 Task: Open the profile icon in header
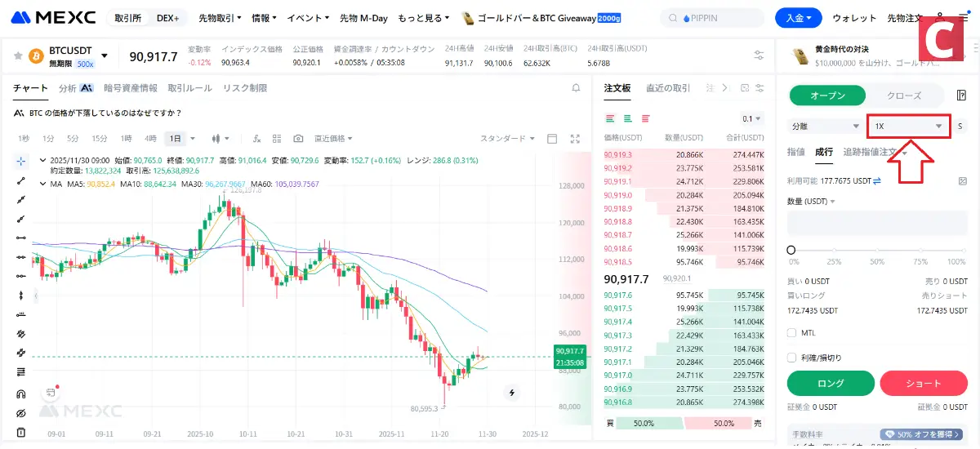point(940,17)
